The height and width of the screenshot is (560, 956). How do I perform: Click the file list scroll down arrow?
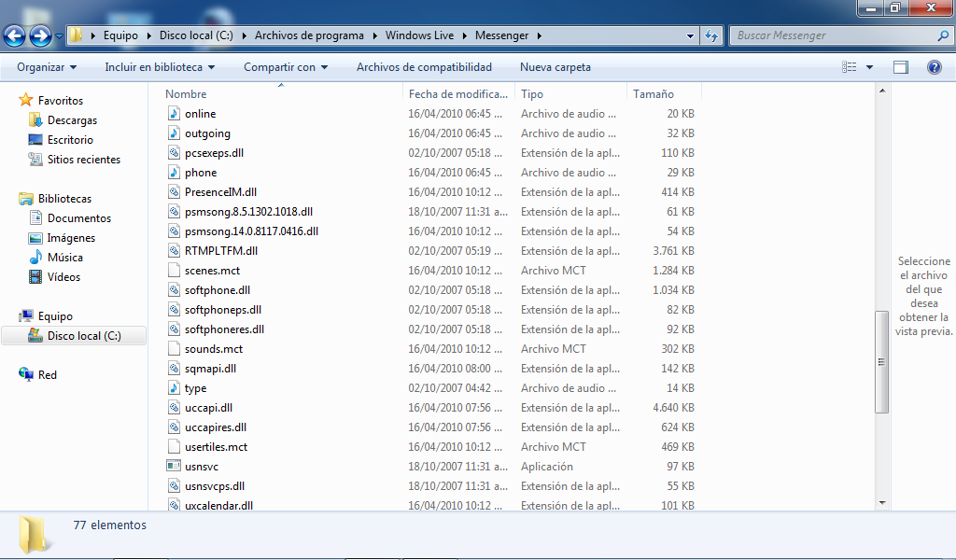[882, 503]
